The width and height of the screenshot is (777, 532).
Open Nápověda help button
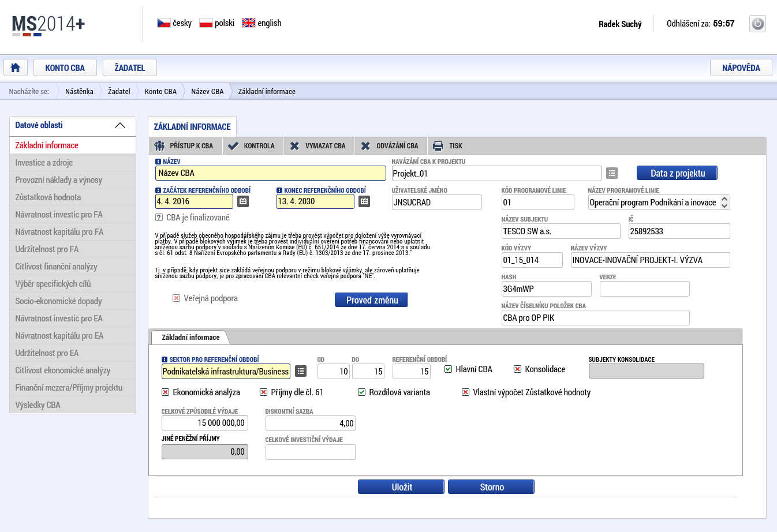click(741, 68)
